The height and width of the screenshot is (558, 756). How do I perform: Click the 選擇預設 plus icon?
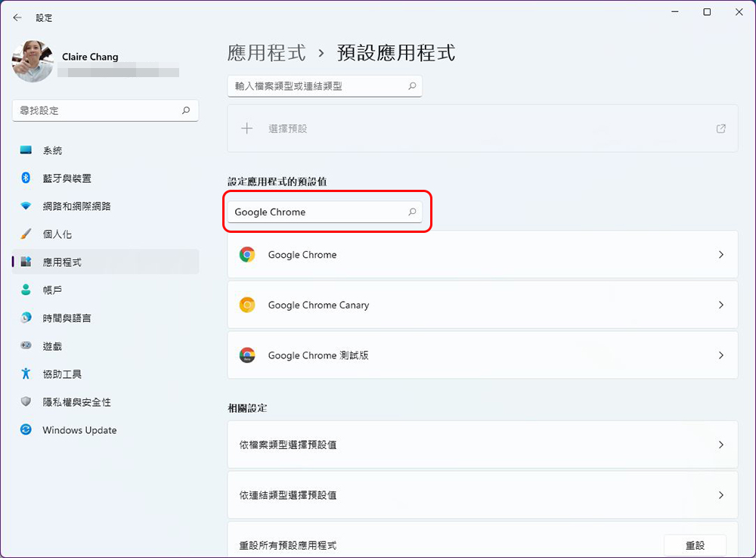(247, 129)
